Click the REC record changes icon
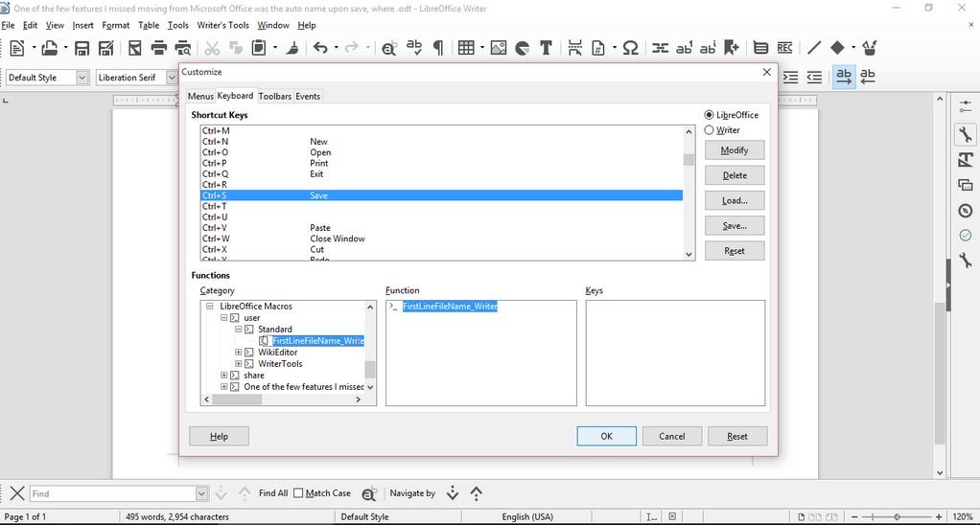Screen dimensions: 980x525 [785, 48]
